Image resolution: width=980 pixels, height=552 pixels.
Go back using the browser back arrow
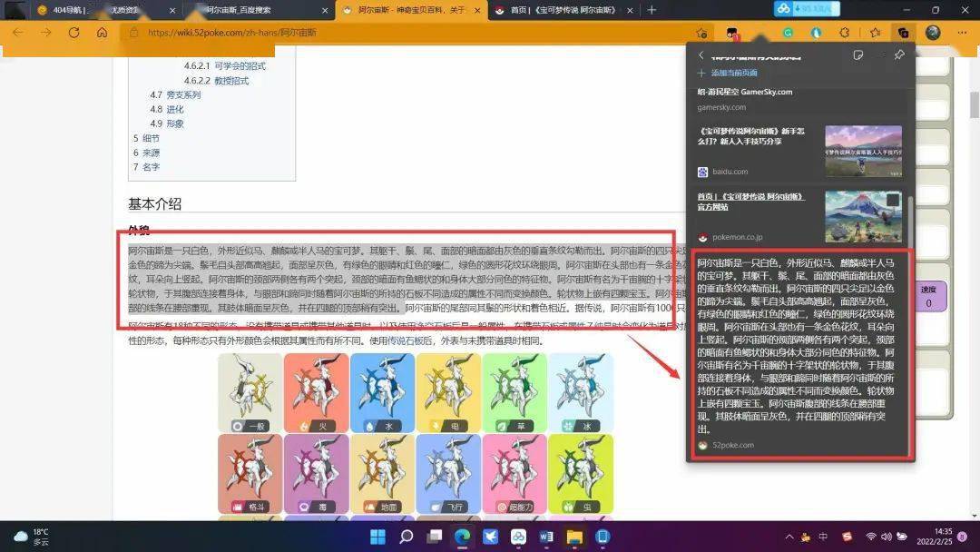coord(17,33)
